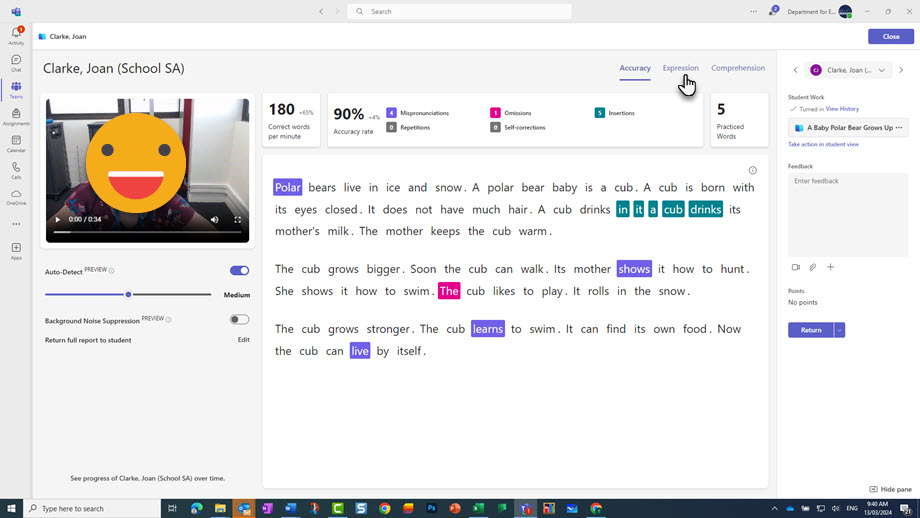Screen dimensions: 920x518
Task: Click the Return button
Action: click(x=811, y=330)
